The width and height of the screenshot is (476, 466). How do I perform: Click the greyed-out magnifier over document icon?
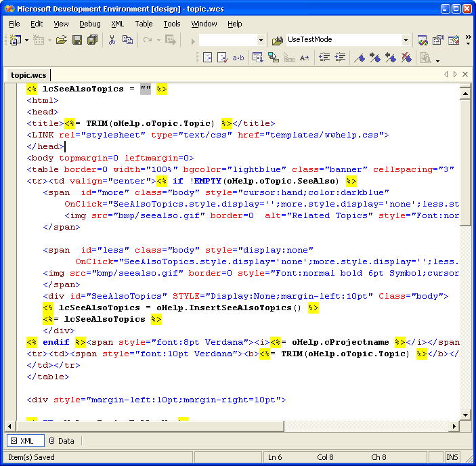tap(426, 58)
